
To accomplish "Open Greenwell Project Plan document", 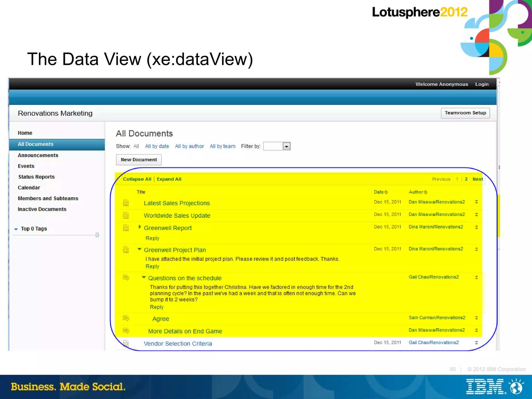I will (x=175, y=250).
